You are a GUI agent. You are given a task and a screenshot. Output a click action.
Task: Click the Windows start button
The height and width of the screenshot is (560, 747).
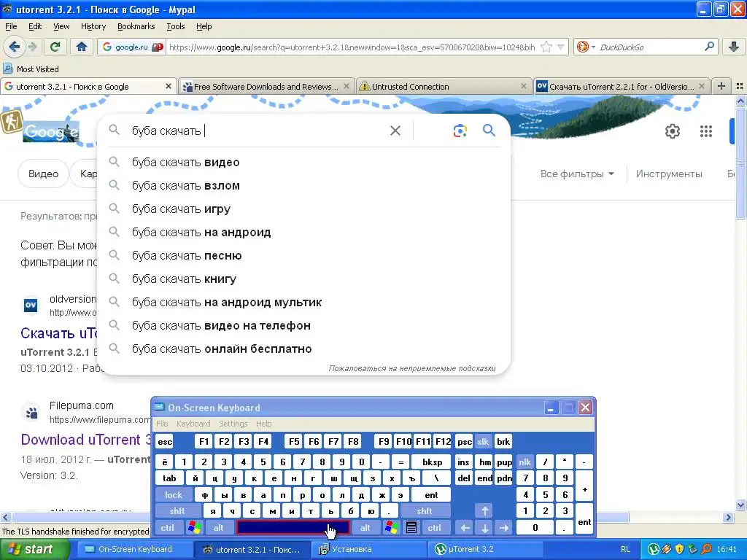pos(34,550)
